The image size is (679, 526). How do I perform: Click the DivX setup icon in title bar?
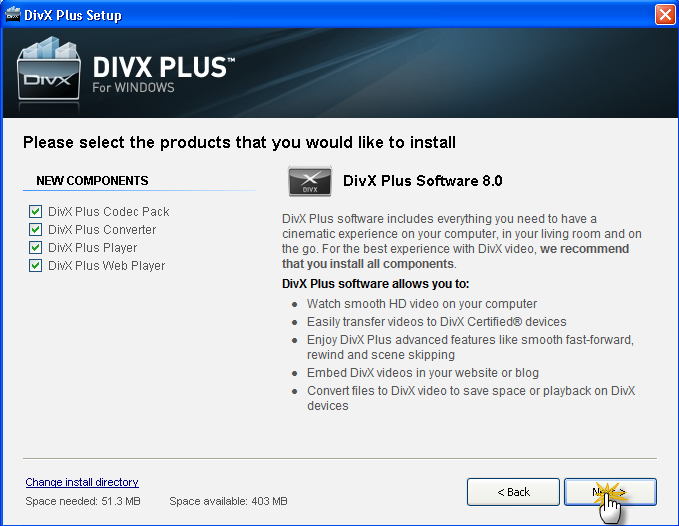point(13,15)
